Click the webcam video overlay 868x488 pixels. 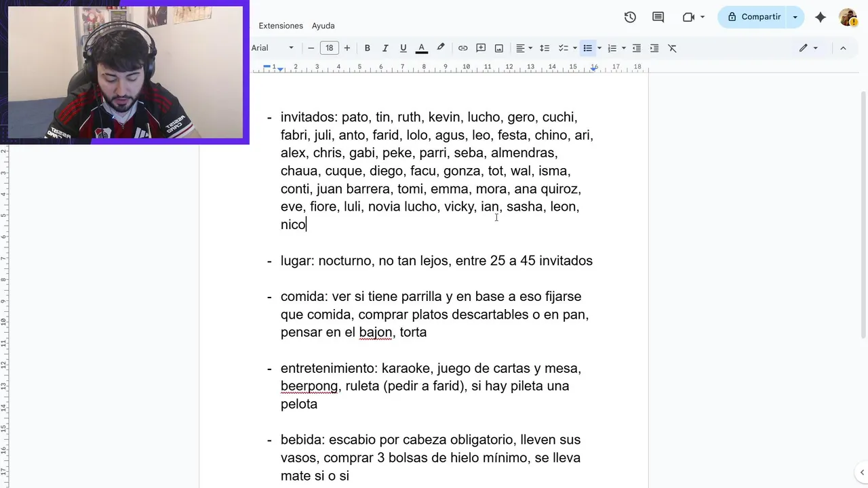coord(125,72)
